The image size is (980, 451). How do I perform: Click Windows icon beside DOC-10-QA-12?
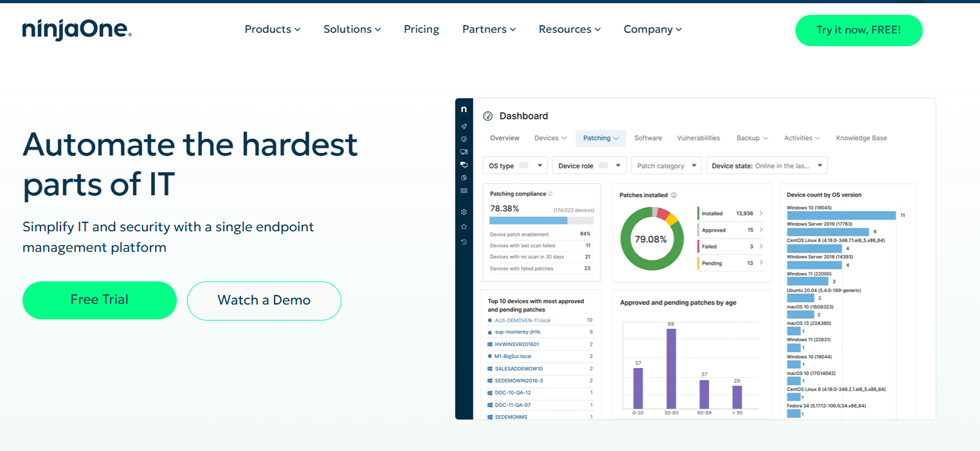(x=489, y=393)
